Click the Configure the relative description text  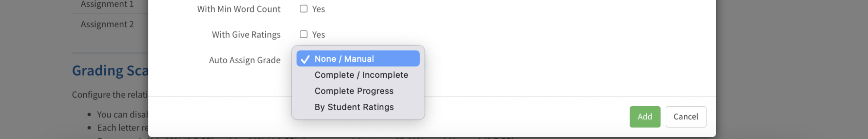(x=110, y=95)
